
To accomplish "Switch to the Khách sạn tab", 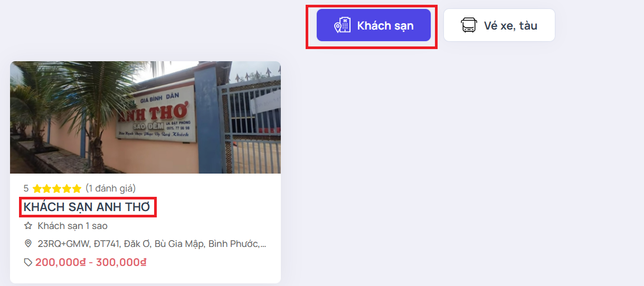I will pyautogui.click(x=374, y=25).
